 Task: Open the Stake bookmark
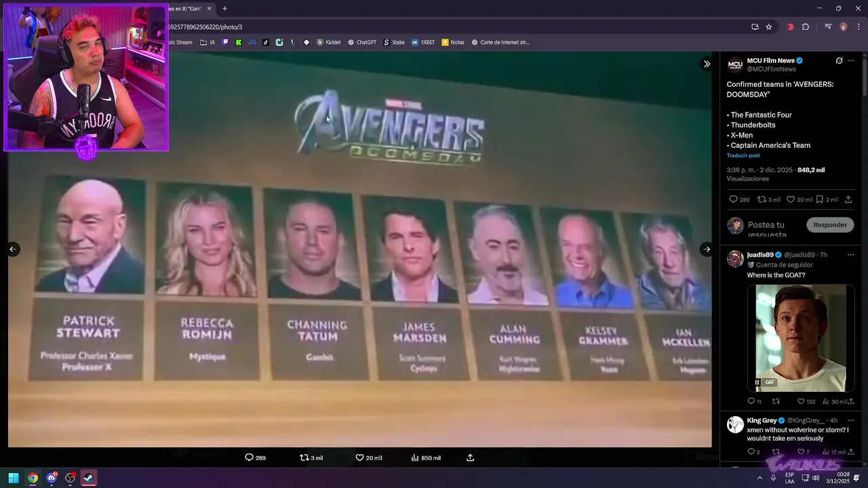coord(394,42)
